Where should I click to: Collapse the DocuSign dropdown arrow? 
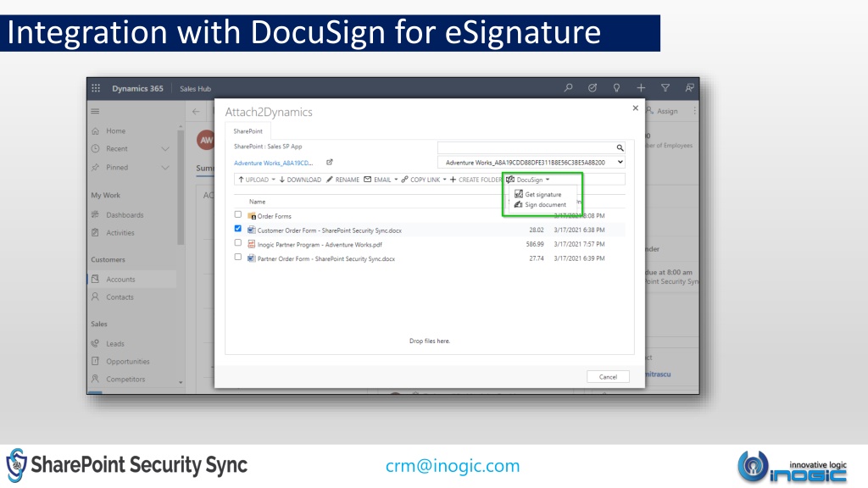[x=548, y=180]
